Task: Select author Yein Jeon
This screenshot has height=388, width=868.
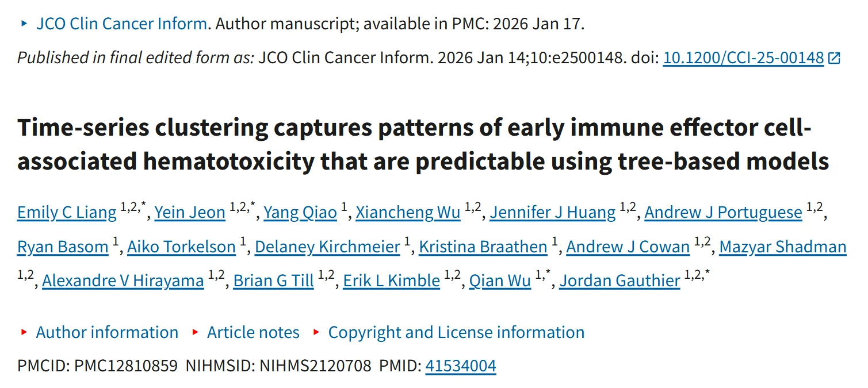Action: tap(190, 212)
